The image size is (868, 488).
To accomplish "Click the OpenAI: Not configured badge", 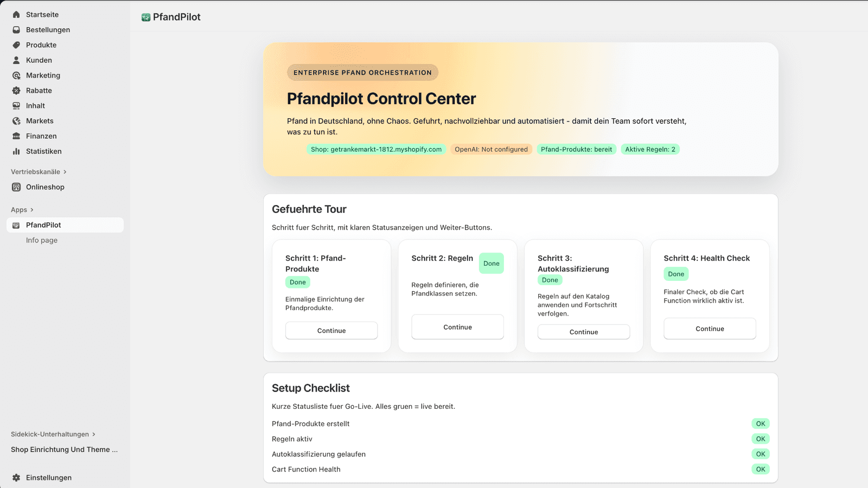I will pyautogui.click(x=491, y=150).
